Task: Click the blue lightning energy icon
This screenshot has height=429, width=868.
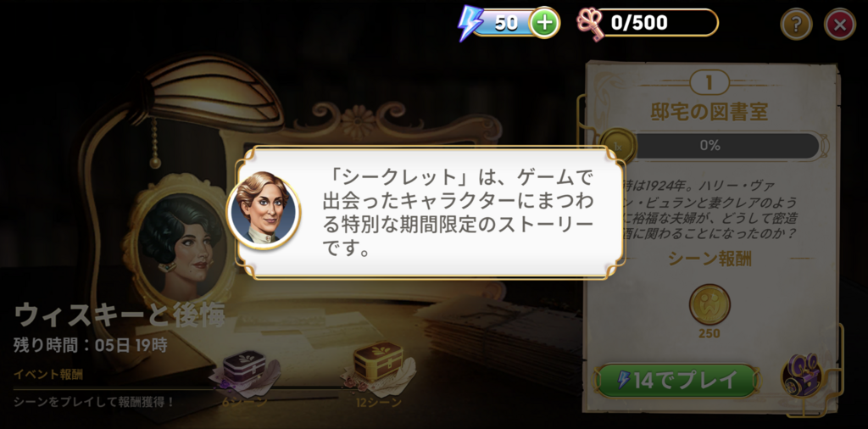Action: (470, 23)
